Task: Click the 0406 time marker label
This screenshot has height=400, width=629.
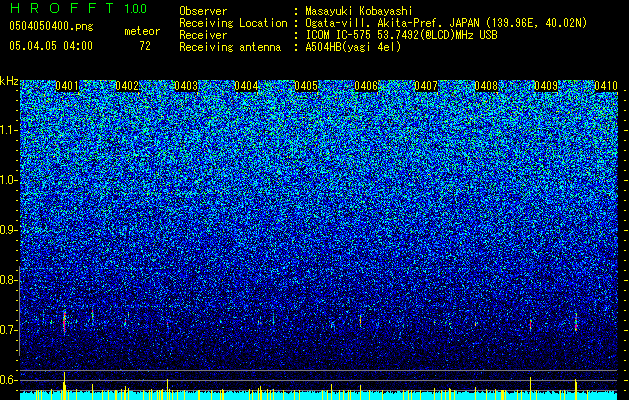Action: 366,86
